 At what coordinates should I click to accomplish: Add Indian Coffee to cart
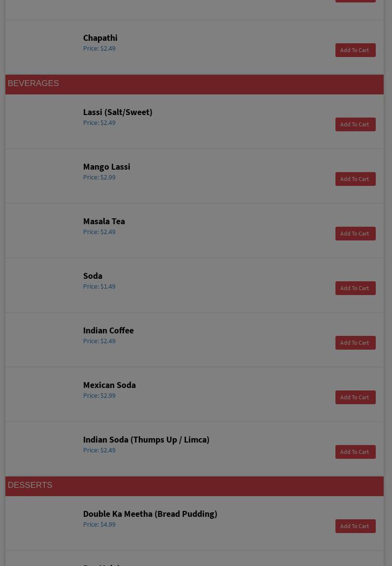(355, 343)
